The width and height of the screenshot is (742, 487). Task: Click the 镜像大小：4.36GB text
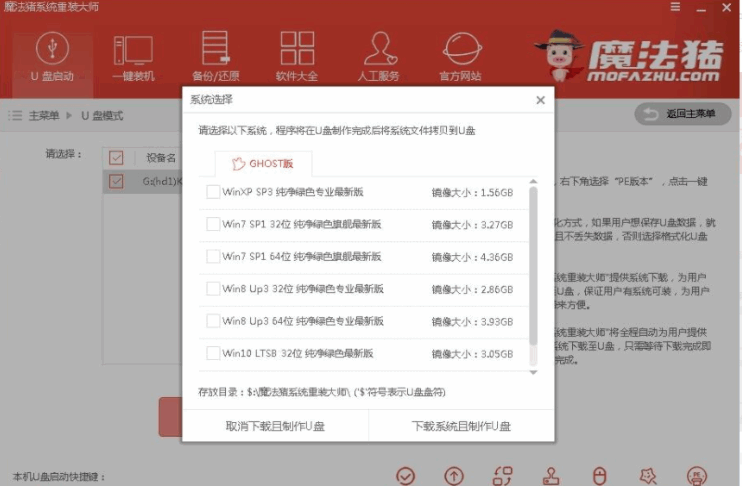click(x=472, y=257)
